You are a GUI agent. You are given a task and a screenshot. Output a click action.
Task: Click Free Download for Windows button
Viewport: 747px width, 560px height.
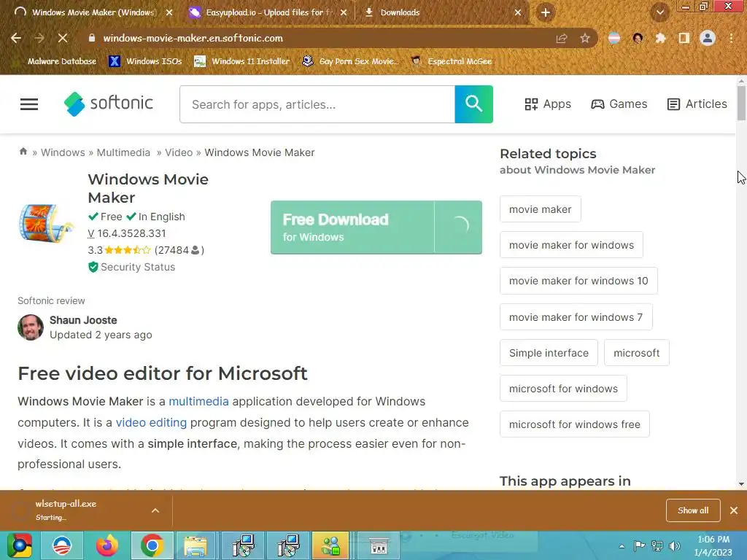tap(376, 227)
